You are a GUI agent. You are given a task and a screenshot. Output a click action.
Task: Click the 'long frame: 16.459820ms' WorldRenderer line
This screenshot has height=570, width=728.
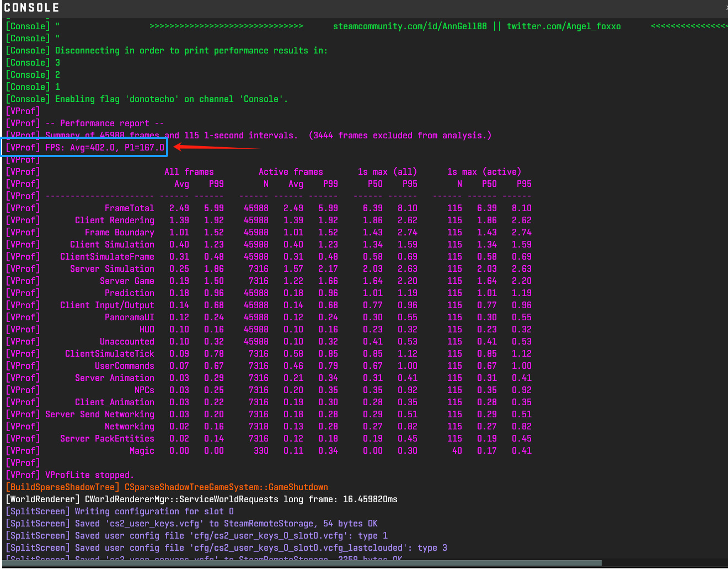(201, 499)
